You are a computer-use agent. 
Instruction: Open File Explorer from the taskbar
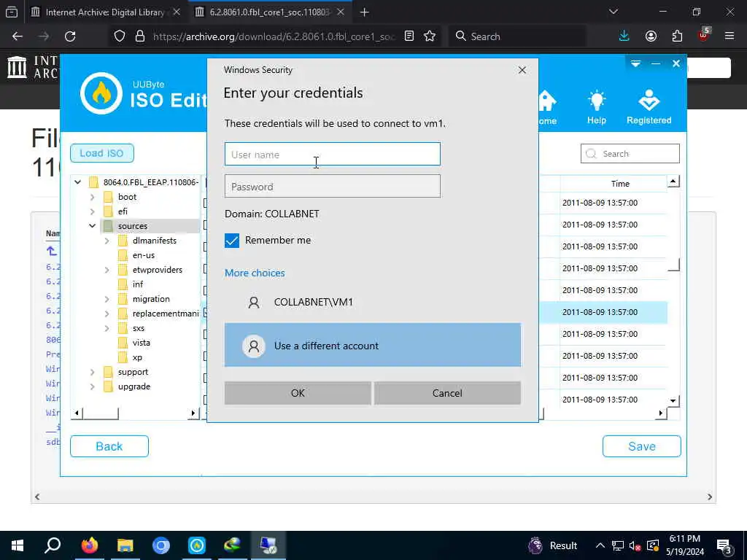click(125, 545)
